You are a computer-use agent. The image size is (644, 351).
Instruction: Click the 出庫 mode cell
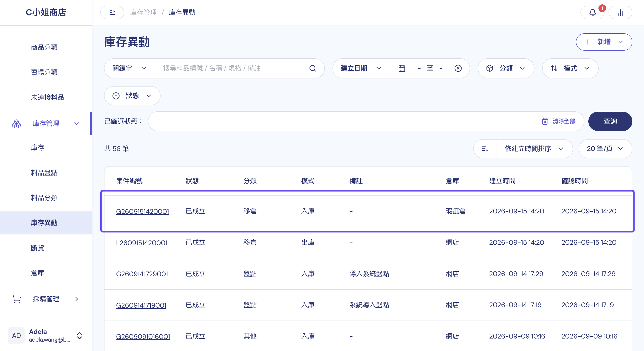coord(308,243)
